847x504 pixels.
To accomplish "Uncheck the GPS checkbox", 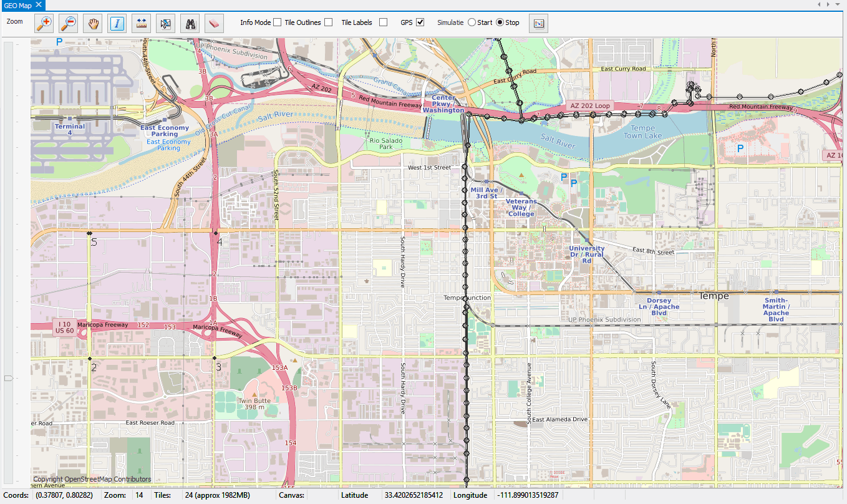I will pos(420,22).
